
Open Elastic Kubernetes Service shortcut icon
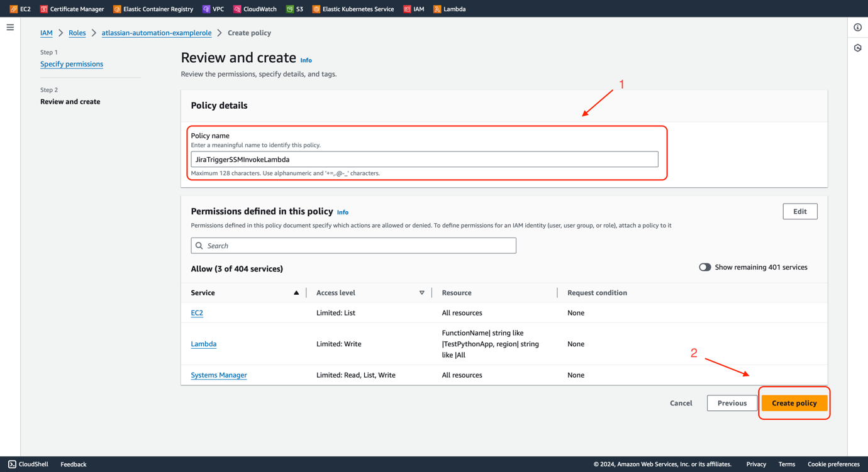316,9
